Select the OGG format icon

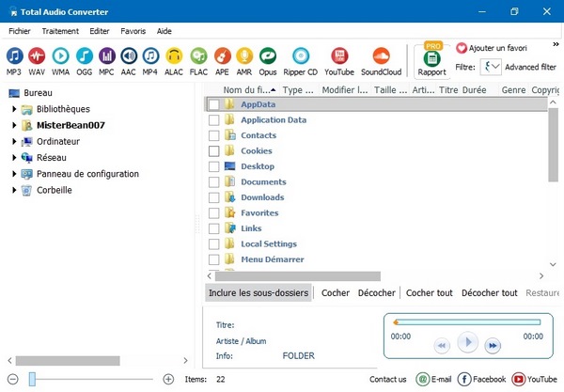tap(85, 56)
